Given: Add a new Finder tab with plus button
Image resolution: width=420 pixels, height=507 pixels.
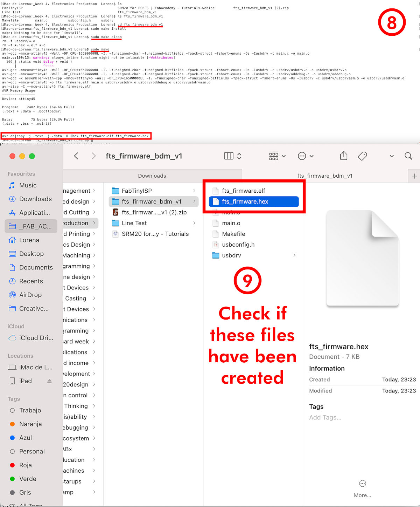Looking at the screenshot, I should (414, 176).
